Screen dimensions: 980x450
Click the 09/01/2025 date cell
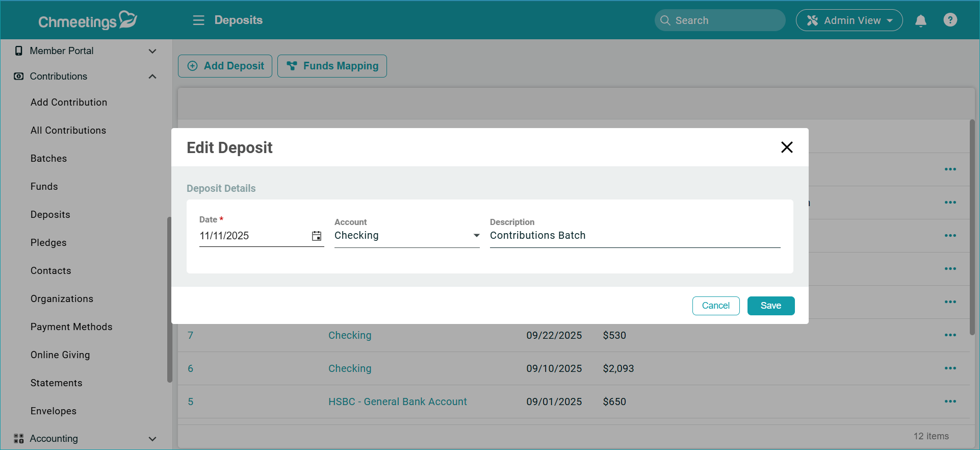click(x=554, y=402)
